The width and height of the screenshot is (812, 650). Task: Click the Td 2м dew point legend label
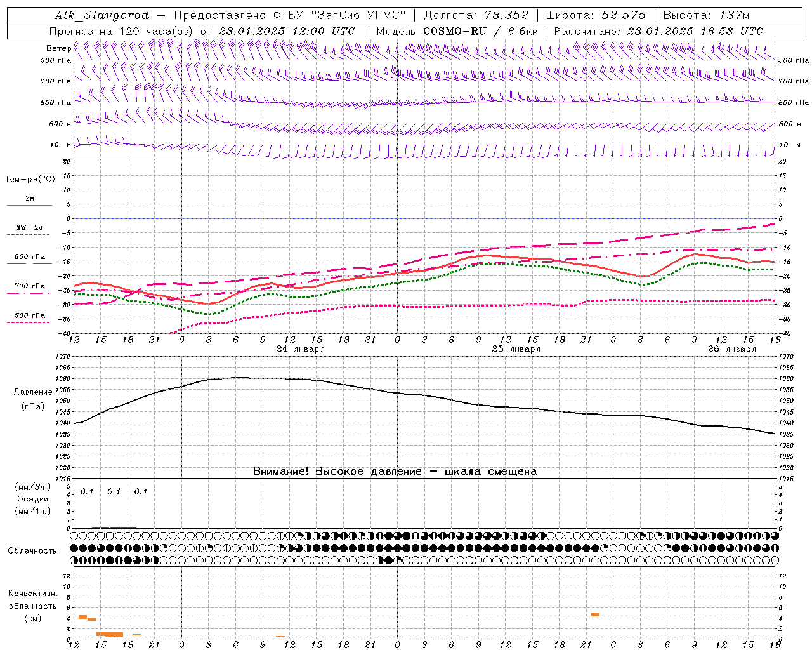click(30, 227)
